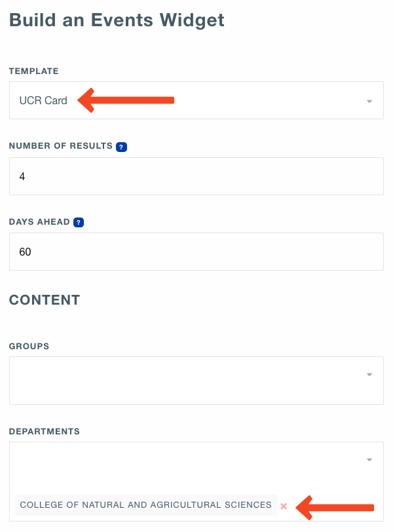Open the Groups dropdown arrow

369,375
